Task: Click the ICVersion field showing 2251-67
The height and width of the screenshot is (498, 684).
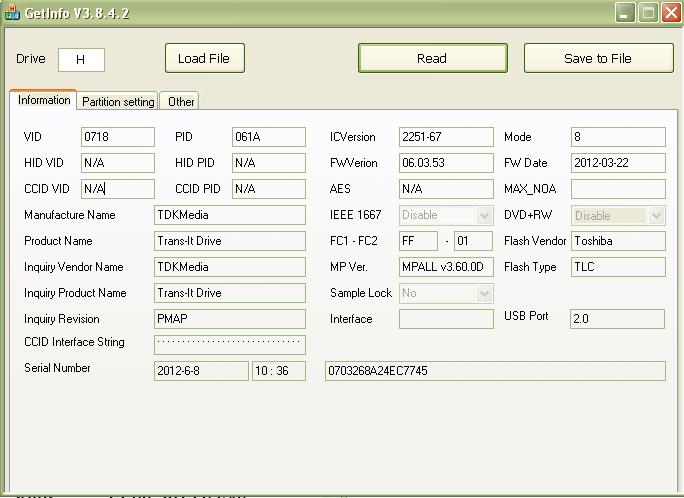Action: [x=446, y=137]
